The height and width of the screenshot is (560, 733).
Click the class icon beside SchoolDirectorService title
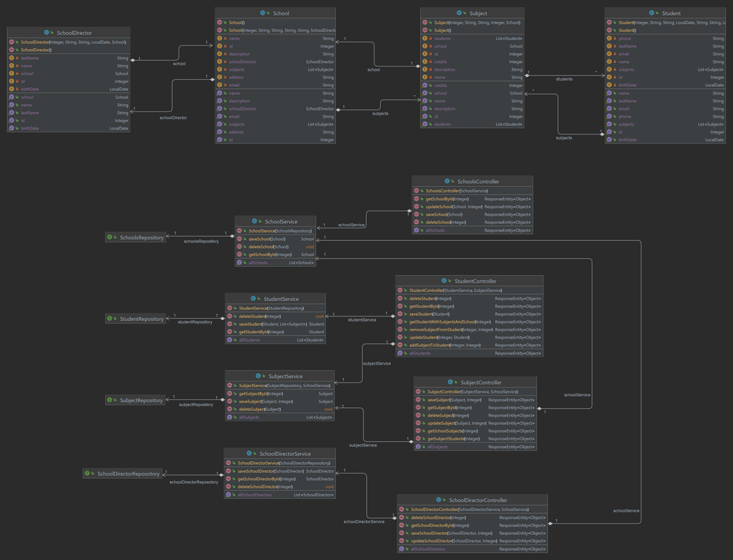click(x=249, y=454)
